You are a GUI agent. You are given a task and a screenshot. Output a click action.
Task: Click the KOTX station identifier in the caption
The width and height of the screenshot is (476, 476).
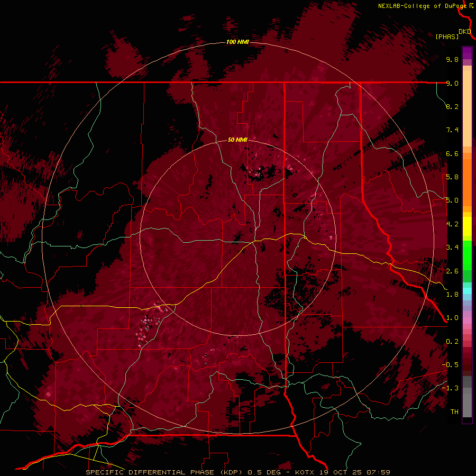coord(305,472)
